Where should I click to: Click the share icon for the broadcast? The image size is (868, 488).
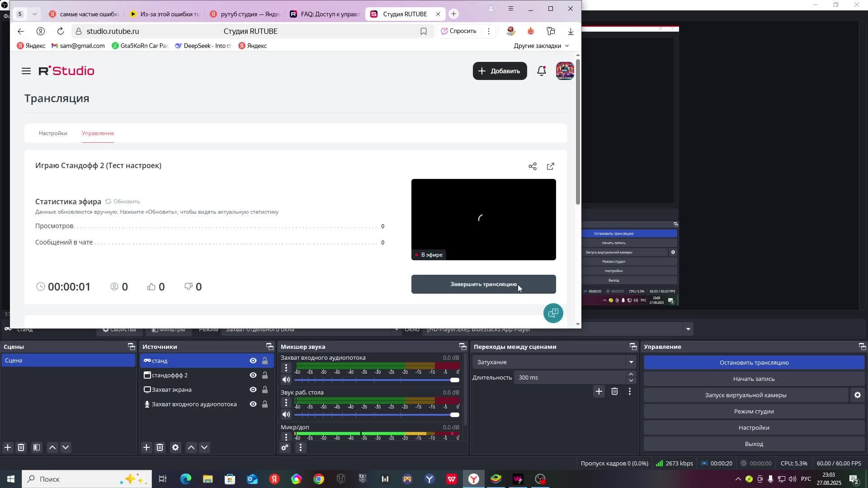point(533,167)
